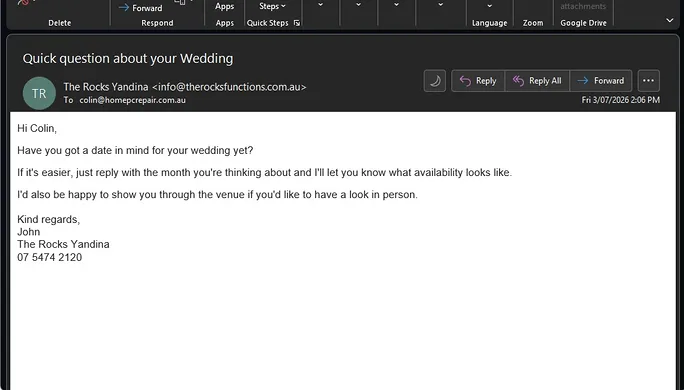Open the ribbon display options chevron
684x390 pixels.
point(670,20)
